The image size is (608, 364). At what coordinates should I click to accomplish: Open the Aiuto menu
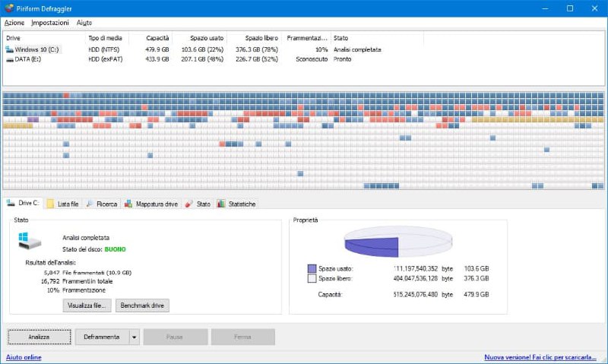tap(84, 23)
